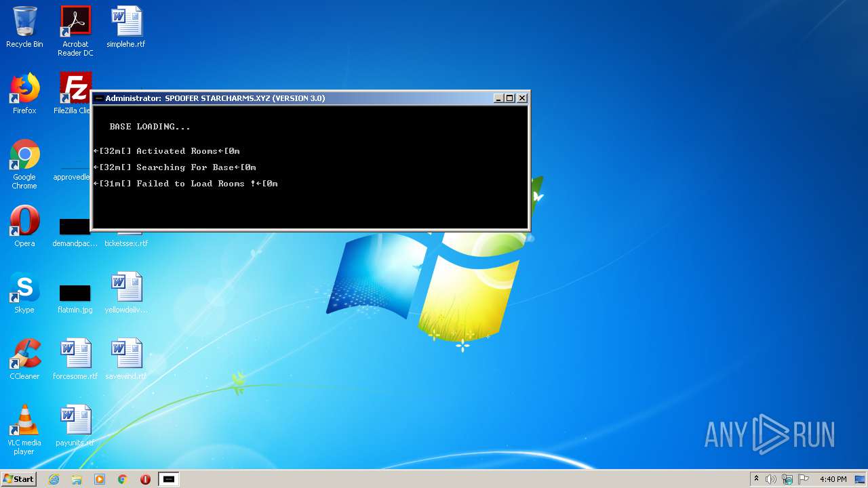The width and height of the screenshot is (868, 488).
Task: Select the VLC media player shortcut
Action: click(x=24, y=430)
